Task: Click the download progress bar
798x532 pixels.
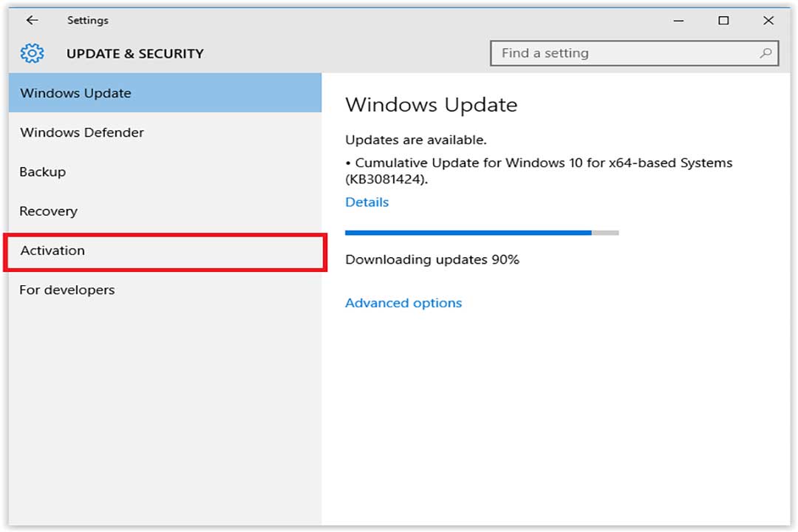Action: (x=482, y=233)
